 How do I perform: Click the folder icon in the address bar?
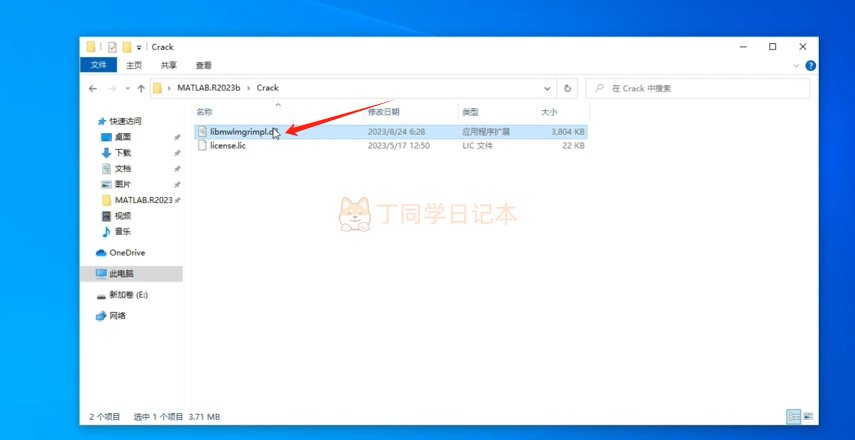point(158,88)
